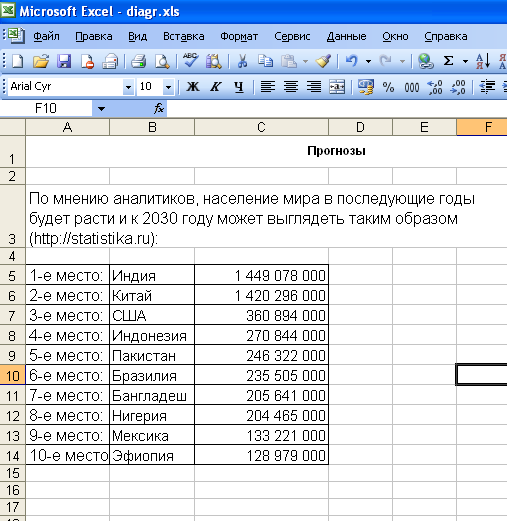
Task: Toggle italic К formatting
Action: point(216,87)
